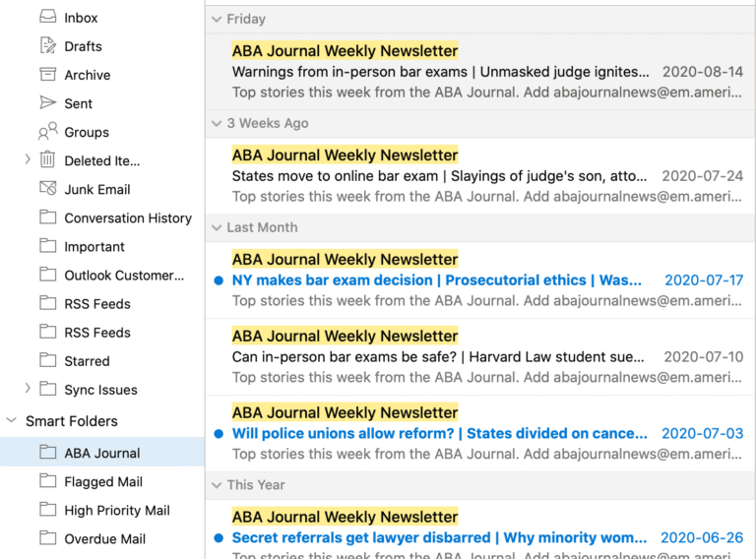This screenshot has width=756, height=559.
Task: Expand the Sync Issues folder chevron
Action: point(28,389)
